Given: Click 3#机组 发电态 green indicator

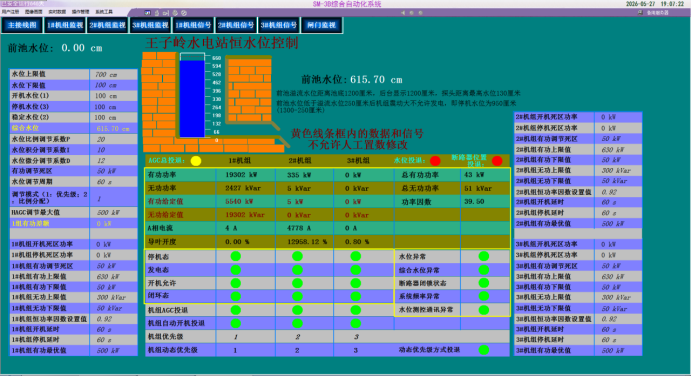Looking at the screenshot, I should [356, 270].
